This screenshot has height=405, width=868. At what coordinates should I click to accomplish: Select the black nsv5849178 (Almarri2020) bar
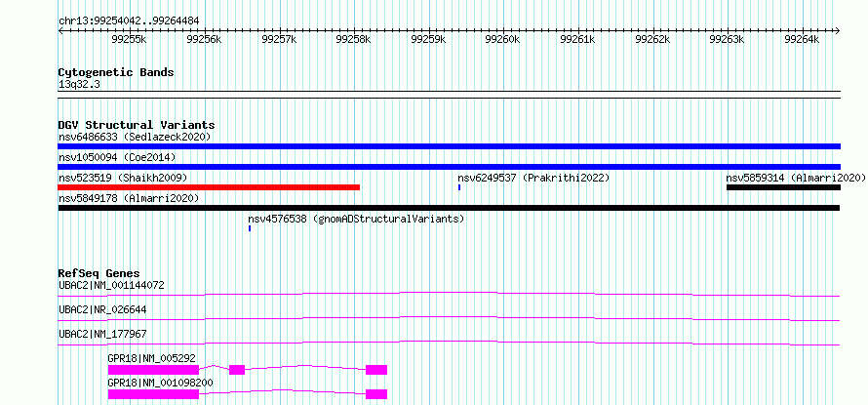click(449, 208)
